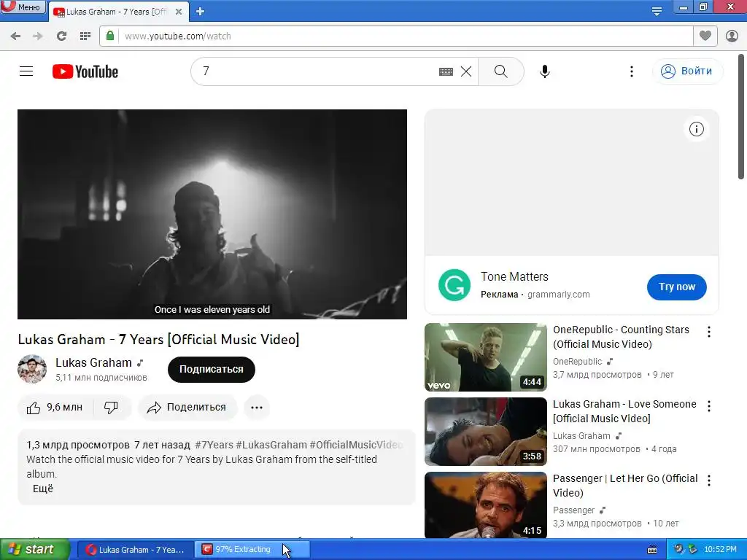
Task: Open more actions ellipsis under video
Action: (257, 408)
